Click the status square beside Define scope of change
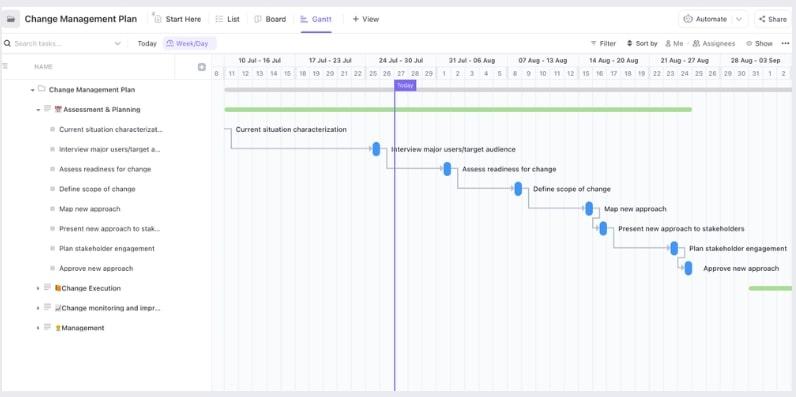The width and height of the screenshot is (796, 397). click(x=52, y=189)
